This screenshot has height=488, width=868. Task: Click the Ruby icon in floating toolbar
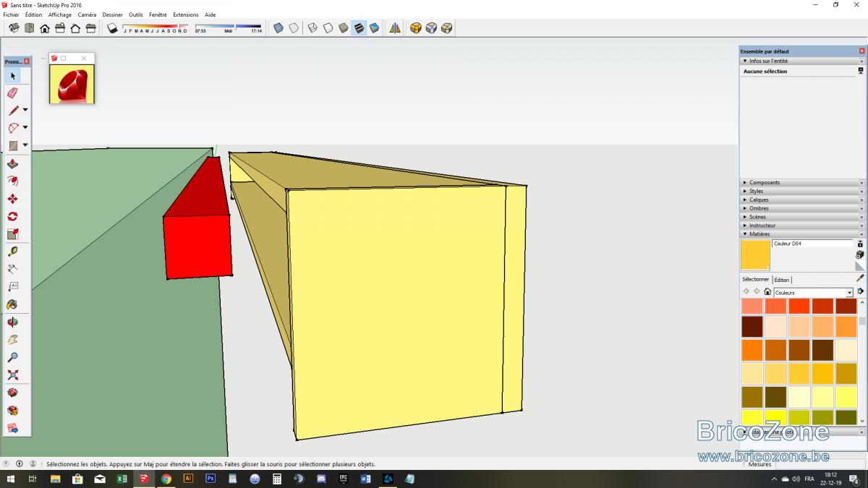pos(72,84)
